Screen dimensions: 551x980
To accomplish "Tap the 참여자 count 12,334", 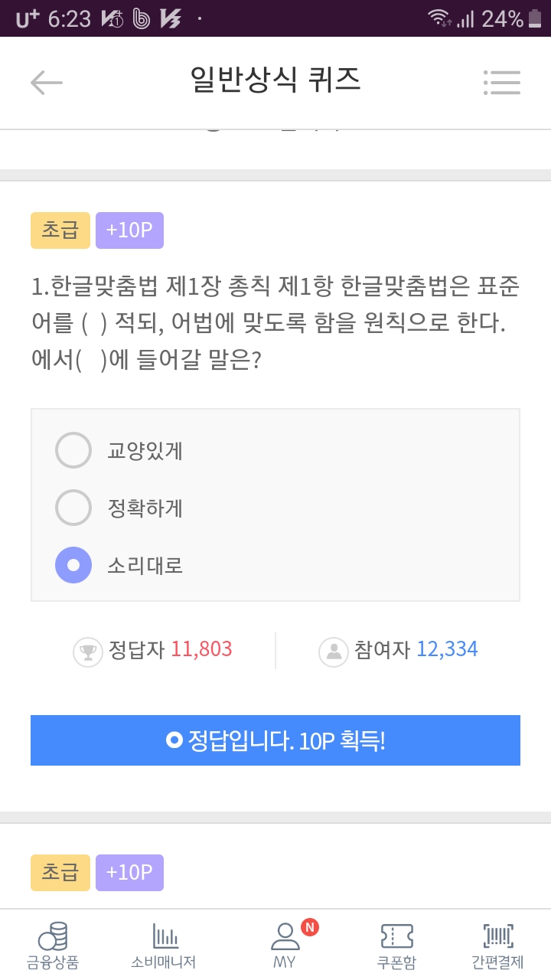I will [447, 650].
